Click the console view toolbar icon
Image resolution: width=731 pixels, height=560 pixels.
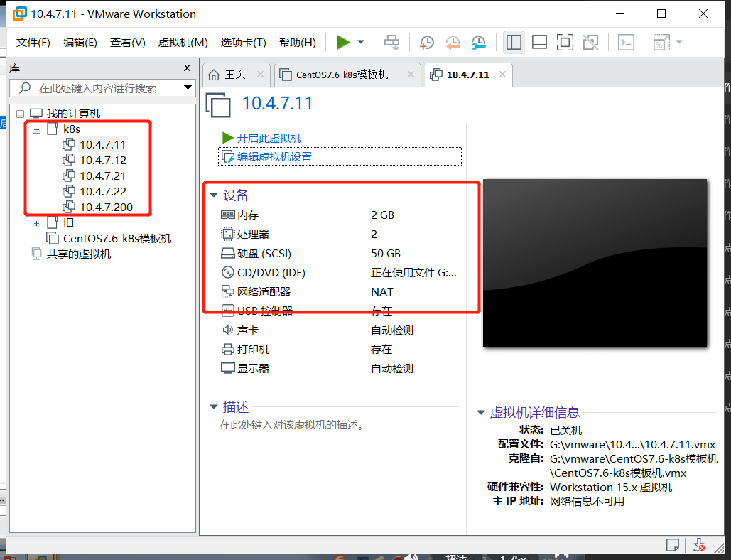point(626,43)
